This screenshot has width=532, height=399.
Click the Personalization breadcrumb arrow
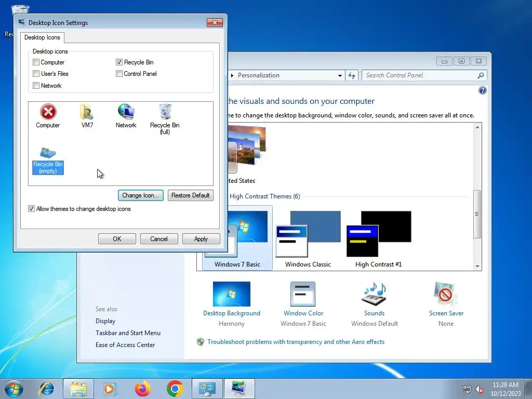click(x=232, y=75)
